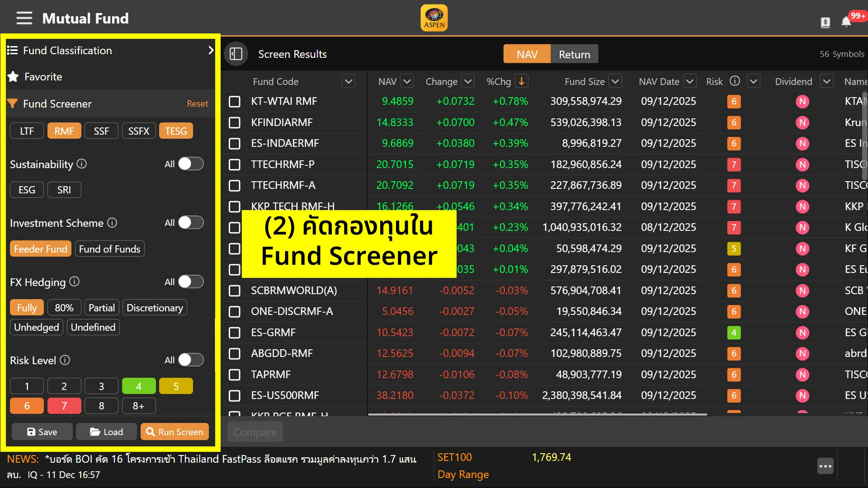
Task: Click the Risk column info icon
Action: [735, 81]
